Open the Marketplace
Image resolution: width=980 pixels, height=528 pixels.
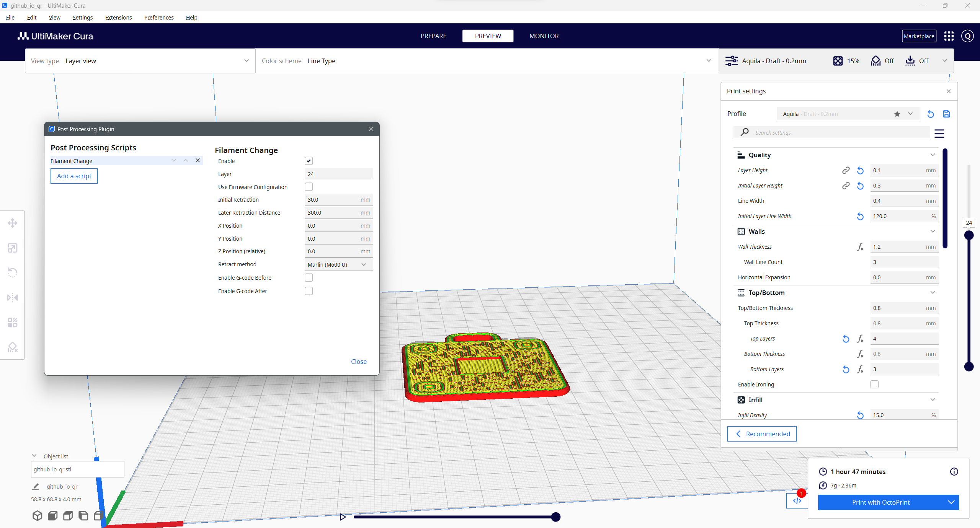point(919,36)
